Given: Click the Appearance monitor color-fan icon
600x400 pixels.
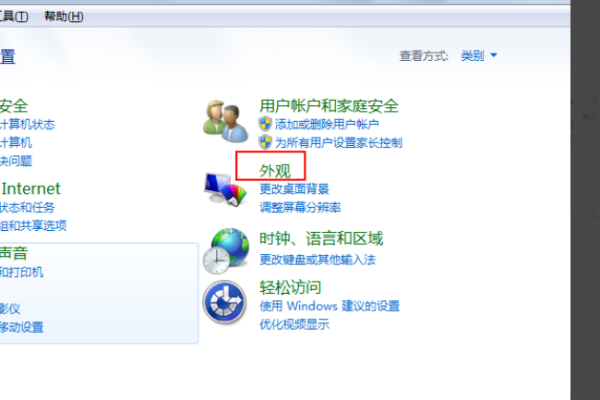Looking at the screenshot, I should pos(225,189).
